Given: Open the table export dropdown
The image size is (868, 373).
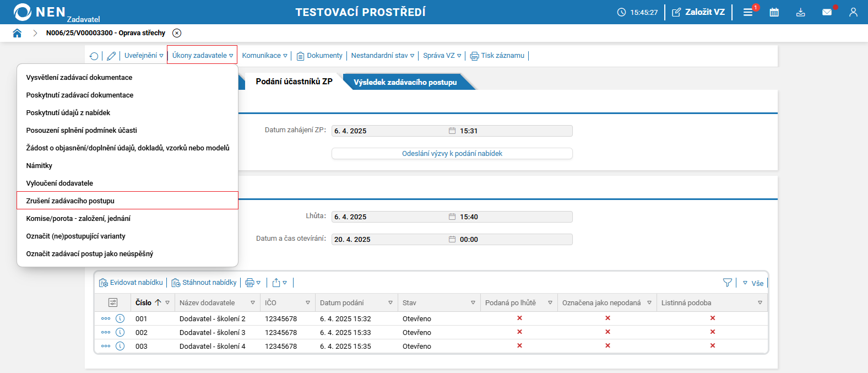Looking at the screenshot, I should click(280, 283).
